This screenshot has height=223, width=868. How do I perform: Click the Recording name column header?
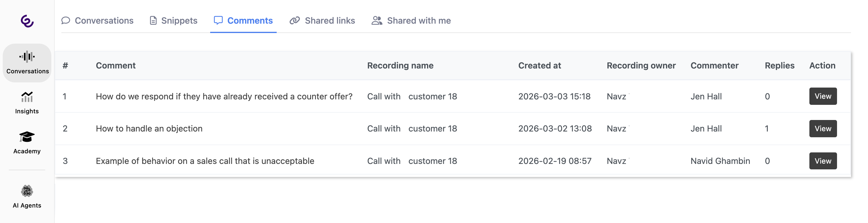click(400, 65)
